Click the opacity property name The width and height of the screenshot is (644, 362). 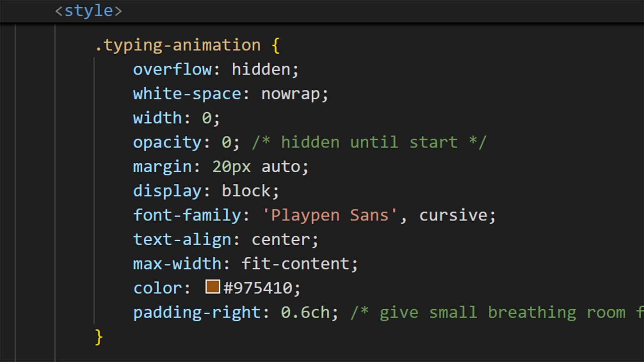(167, 142)
